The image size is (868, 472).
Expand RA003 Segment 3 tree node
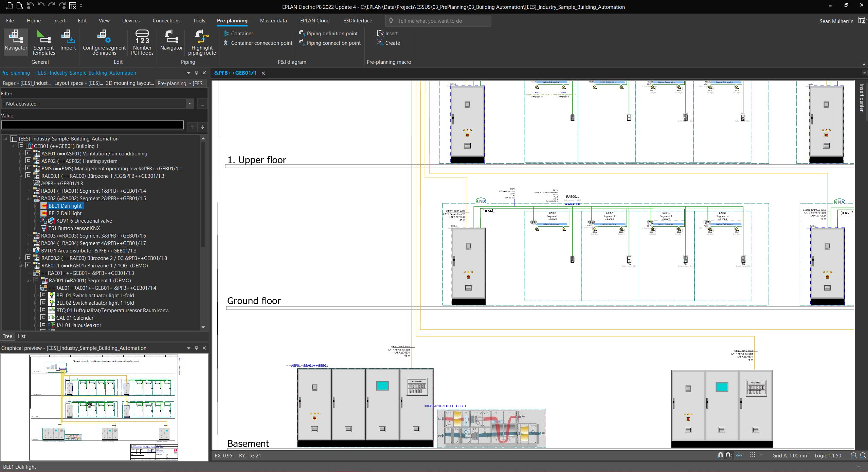pyautogui.click(x=28, y=236)
